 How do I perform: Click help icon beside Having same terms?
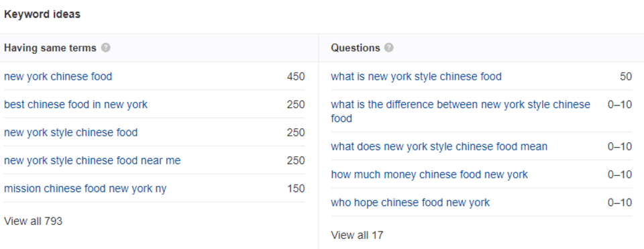(106, 48)
